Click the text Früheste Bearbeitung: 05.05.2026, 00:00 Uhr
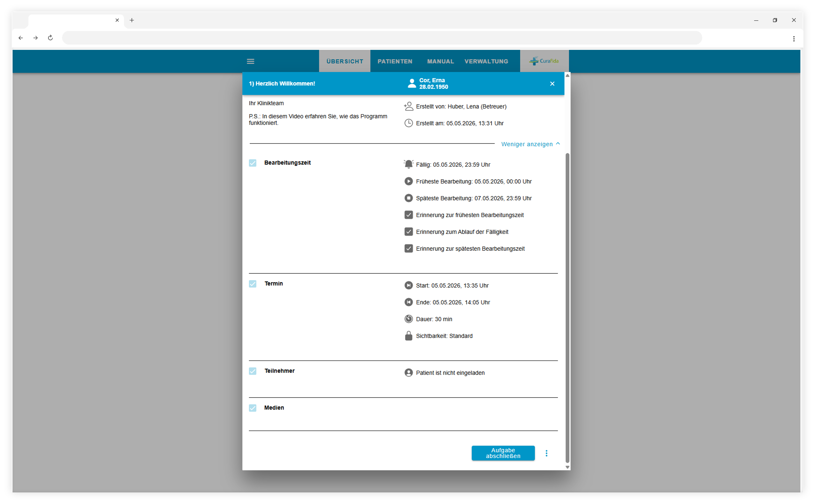This screenshot has width=815, height=504. coord(474,182)
